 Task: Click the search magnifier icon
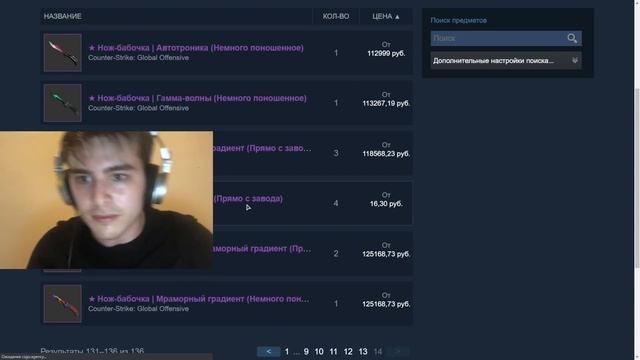[x=572, y=38]
